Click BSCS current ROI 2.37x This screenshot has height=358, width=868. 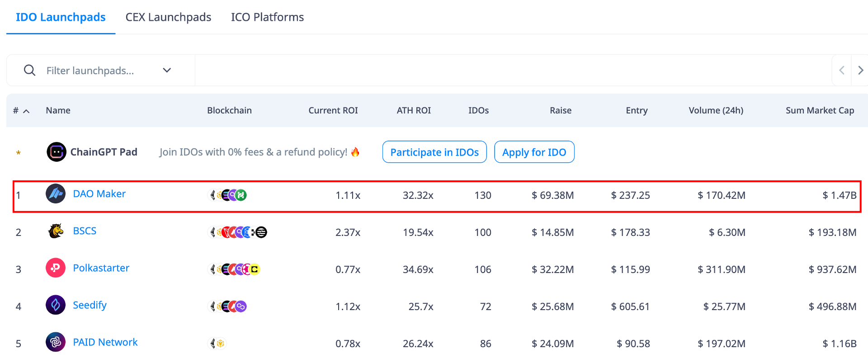tap(348, 232)
